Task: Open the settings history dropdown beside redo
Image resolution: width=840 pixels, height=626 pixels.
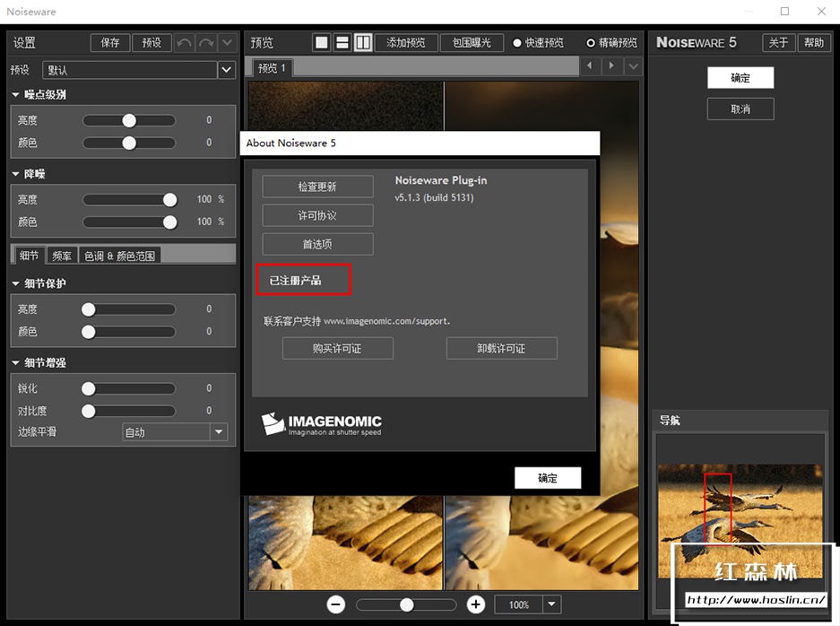Action: coord(227,43)
